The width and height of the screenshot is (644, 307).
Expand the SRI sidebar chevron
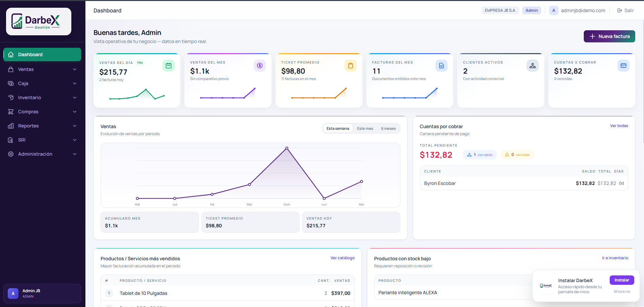tap(75, 140)
